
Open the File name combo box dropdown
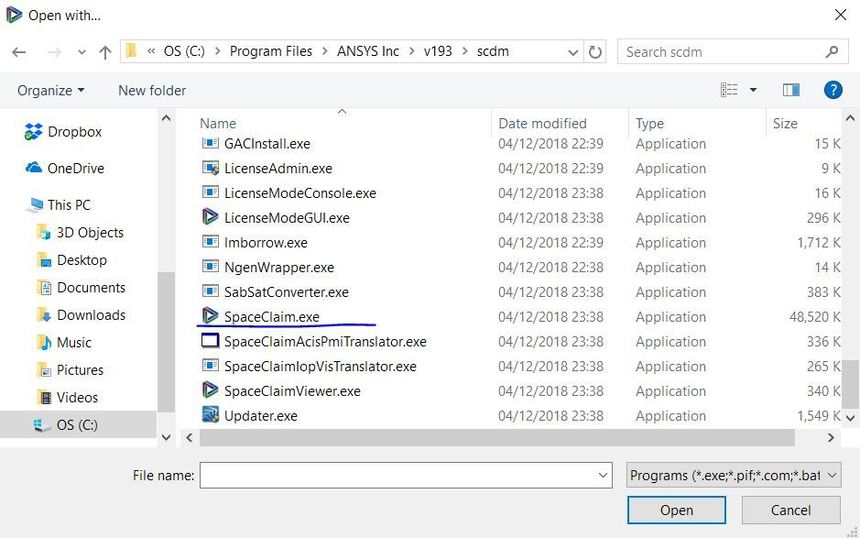[603, 475]
